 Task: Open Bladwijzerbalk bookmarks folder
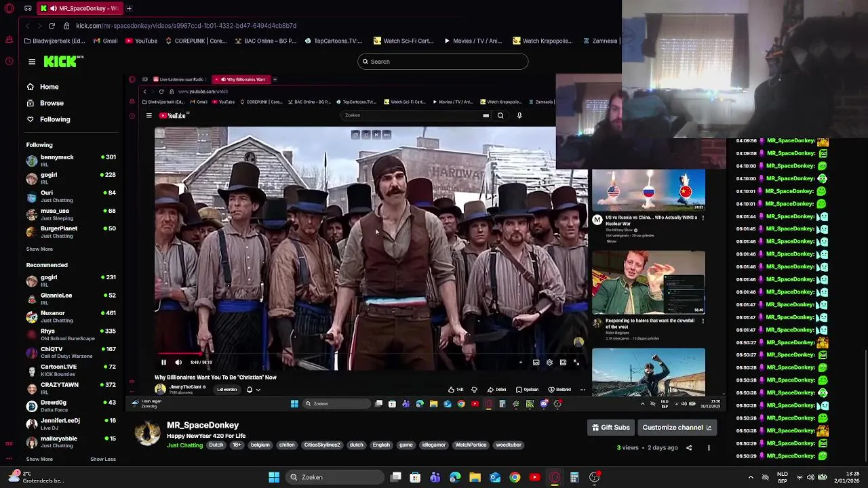pos(56,41)
